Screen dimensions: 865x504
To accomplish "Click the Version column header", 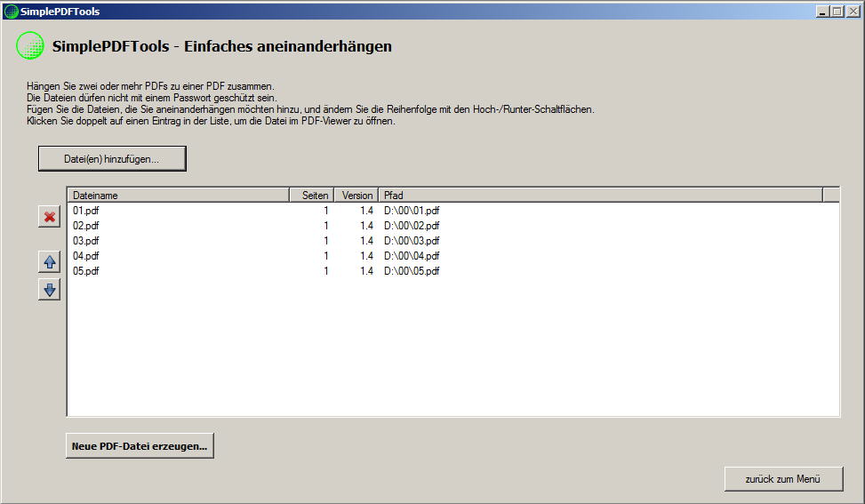I will [356, 196].
